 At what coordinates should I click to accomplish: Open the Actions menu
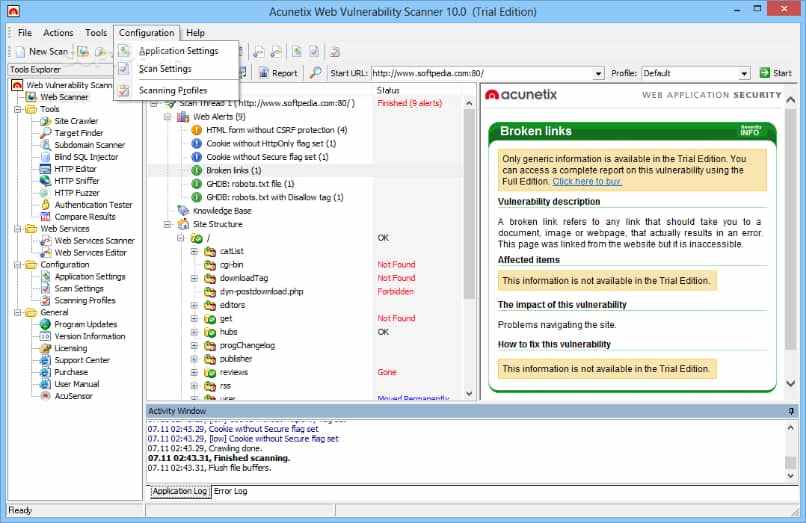(58, 32)
